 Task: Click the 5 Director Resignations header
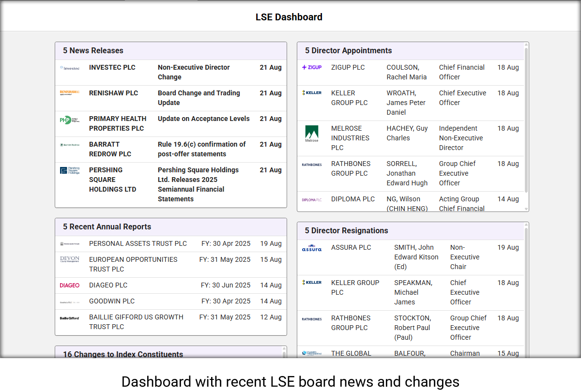[411, 231]
